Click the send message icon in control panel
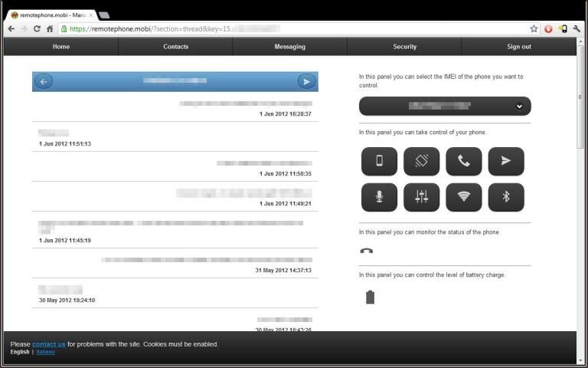The width and height of the screenshot is (588, 368). 505,161
